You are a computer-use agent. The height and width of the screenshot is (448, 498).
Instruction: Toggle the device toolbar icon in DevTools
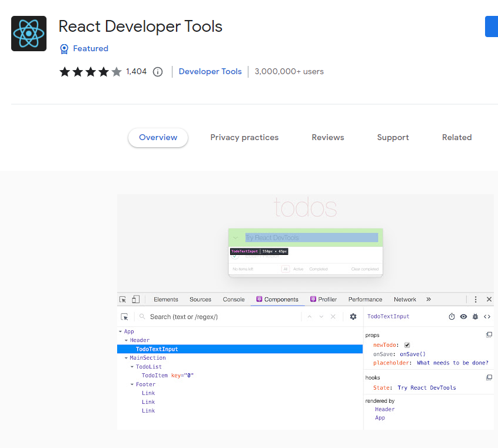point(135,299)
